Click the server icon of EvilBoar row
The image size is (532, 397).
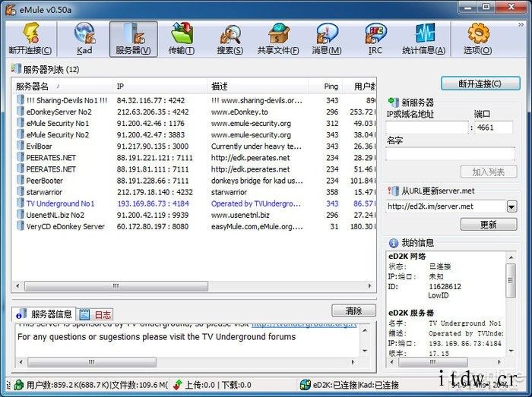pos(21,146)
